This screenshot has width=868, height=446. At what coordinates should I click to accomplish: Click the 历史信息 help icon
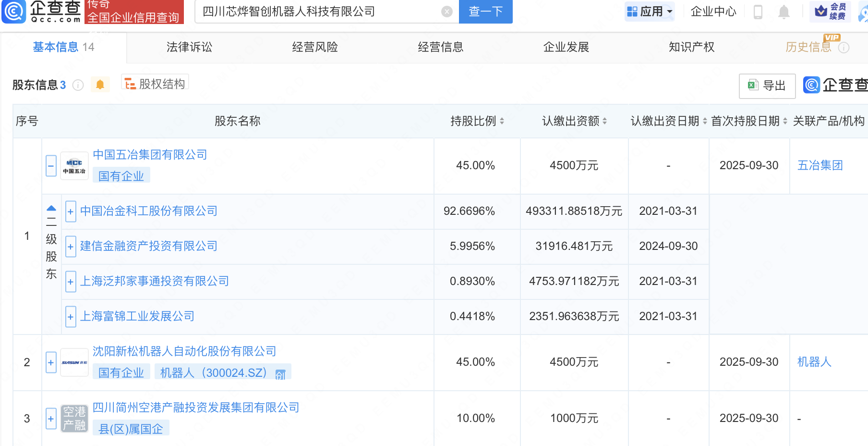pyautogui.click(x=844, y=48)
